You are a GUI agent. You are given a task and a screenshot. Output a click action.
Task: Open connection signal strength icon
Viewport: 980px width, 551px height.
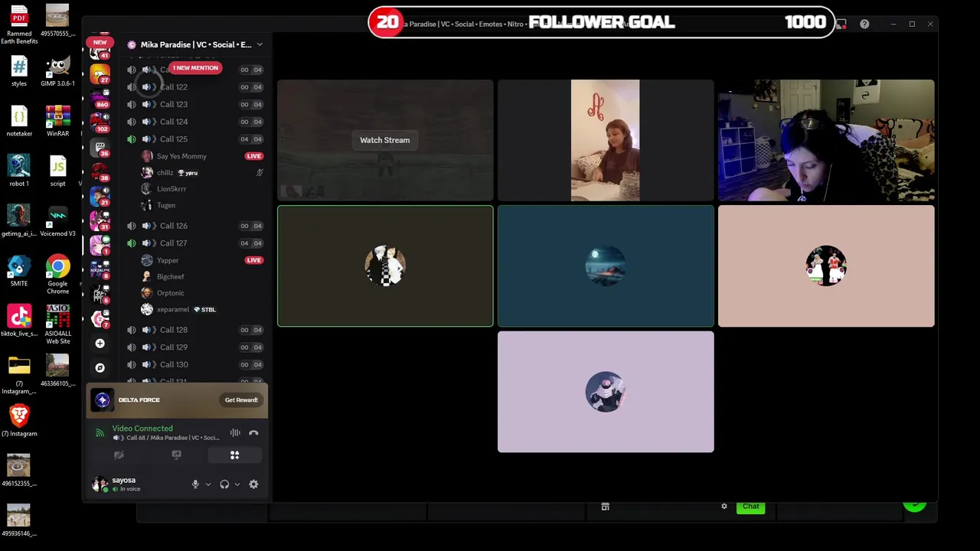[x=100, y=433]
